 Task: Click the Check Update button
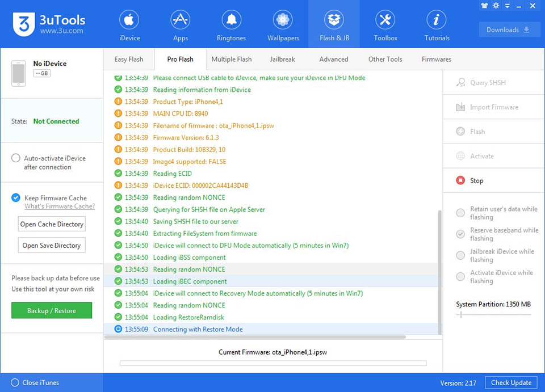(511, 382)
